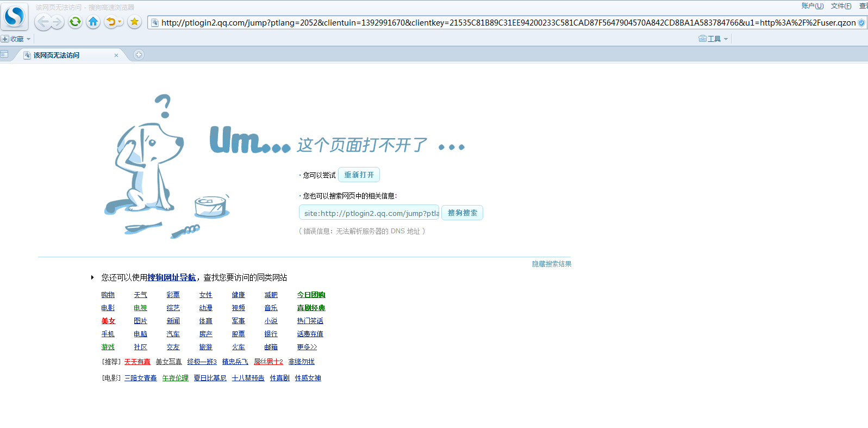Click the 隐藏搜索结果 link

point(552,264)
